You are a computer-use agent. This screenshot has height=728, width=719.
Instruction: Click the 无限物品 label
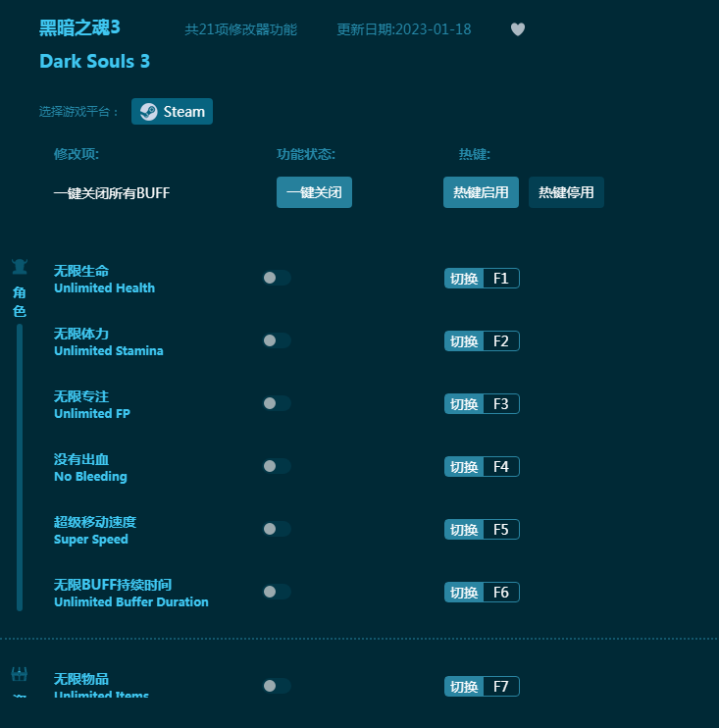81,679
